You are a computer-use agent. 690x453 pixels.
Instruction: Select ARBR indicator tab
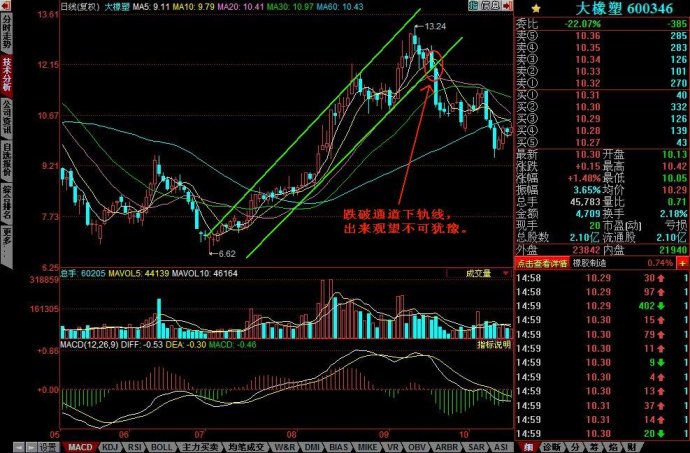(447, 447)
